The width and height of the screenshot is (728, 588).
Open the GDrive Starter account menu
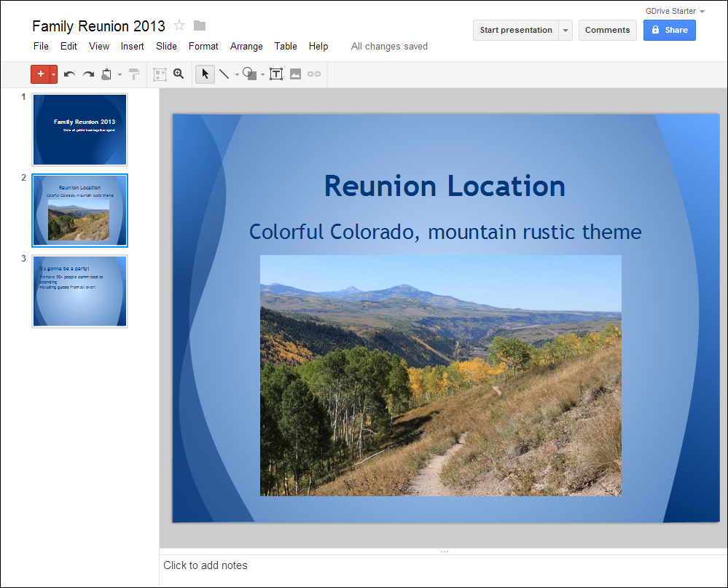click(675, 11)
